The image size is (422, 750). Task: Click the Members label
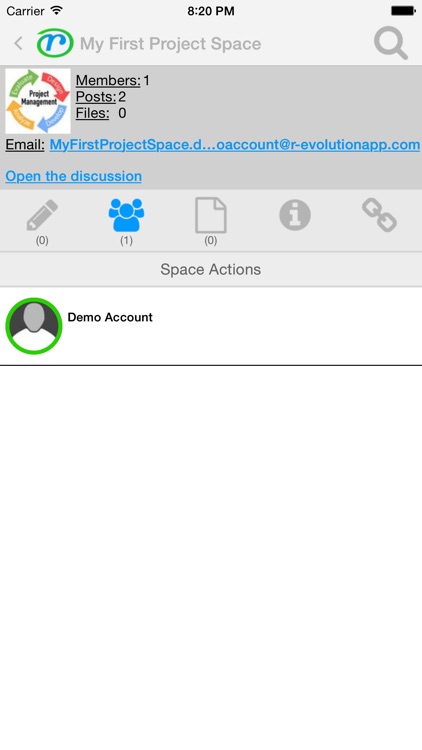(108, 80)
